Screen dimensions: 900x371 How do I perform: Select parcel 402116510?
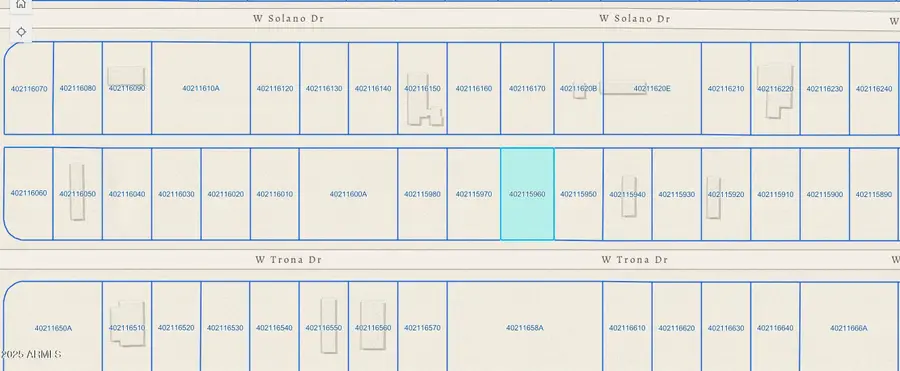127,328
